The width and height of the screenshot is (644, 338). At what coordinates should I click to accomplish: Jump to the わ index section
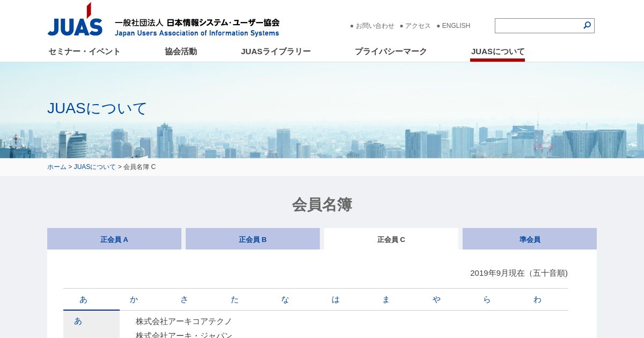click(537, 299)
